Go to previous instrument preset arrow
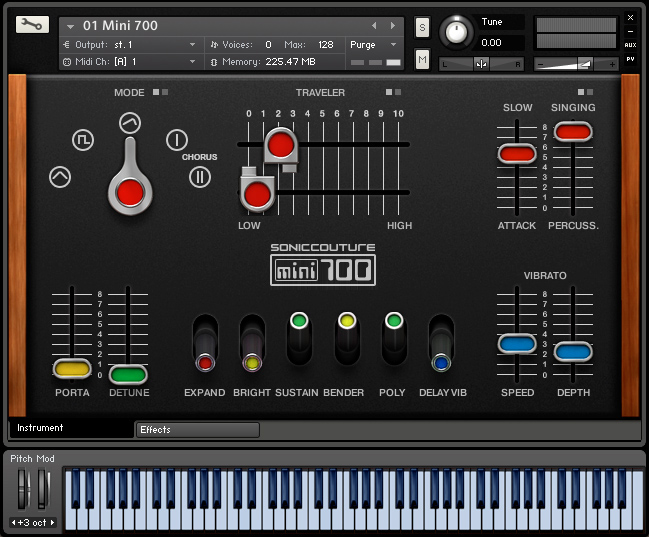649x537 pixels. (x=375, y=25)
